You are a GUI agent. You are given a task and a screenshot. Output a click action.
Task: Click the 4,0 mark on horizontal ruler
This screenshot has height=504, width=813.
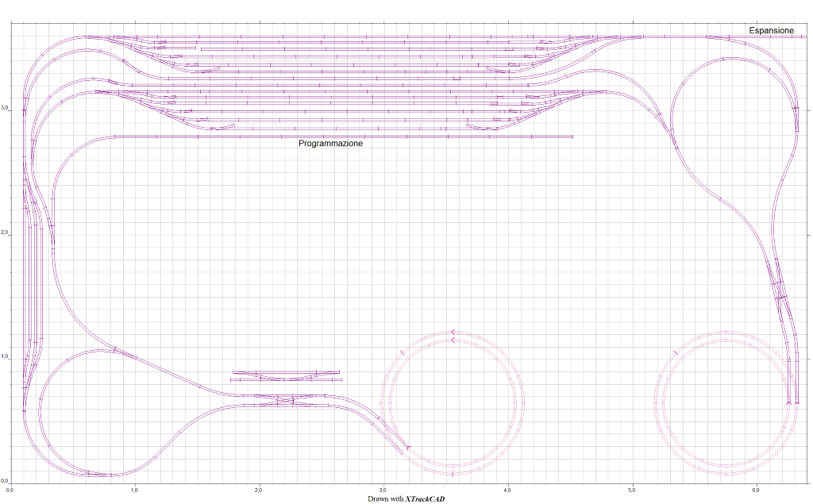(507, 491)
